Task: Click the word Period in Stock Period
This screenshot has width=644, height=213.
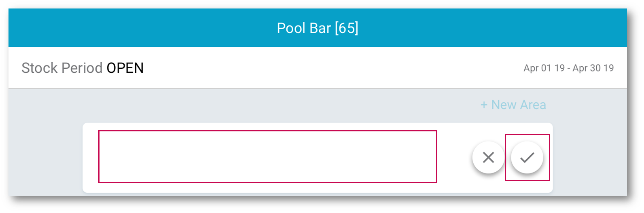Action: pos(82,68)
